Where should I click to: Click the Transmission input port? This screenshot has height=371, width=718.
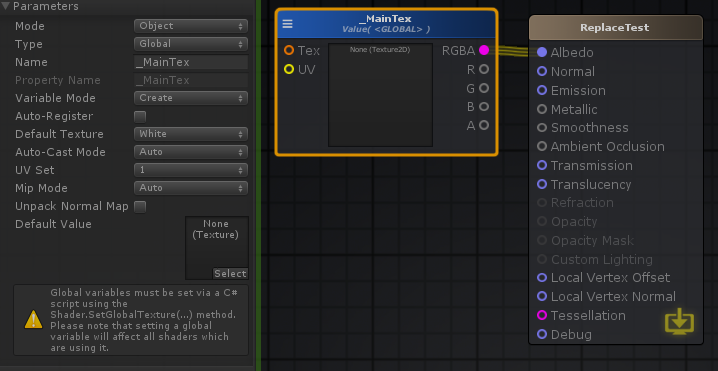coord(542,165)
